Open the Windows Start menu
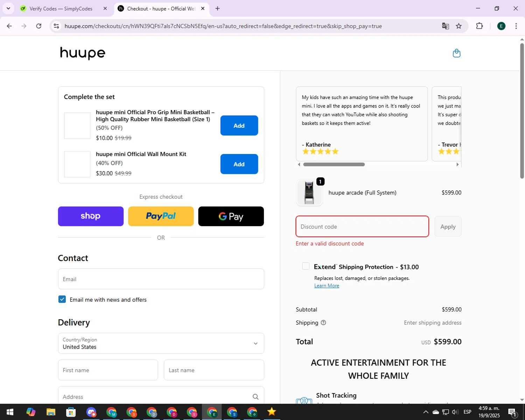Viewport: 525px width, 420px height. click(x=10, y=412)
